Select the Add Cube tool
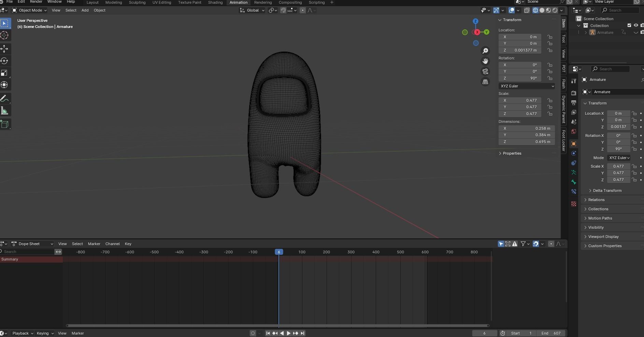 (4, 124)
